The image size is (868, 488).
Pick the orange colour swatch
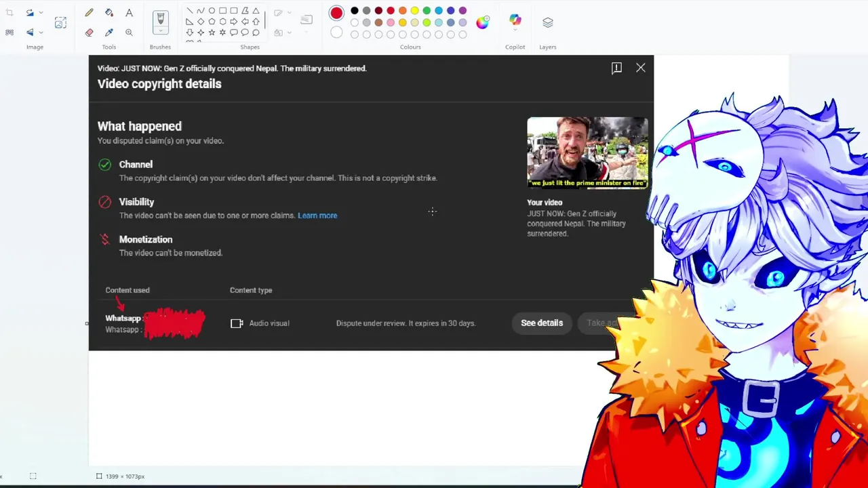click(x=402, y=11)
